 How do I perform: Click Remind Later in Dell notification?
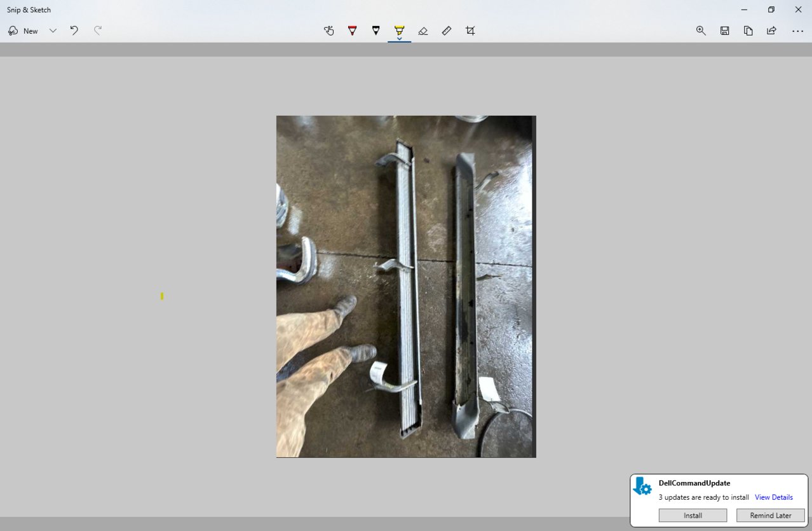(771, 515)
